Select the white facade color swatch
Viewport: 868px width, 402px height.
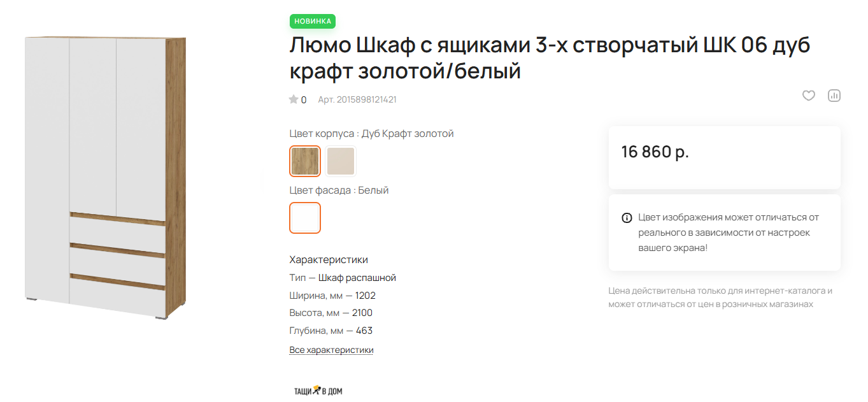pos(305,218)
